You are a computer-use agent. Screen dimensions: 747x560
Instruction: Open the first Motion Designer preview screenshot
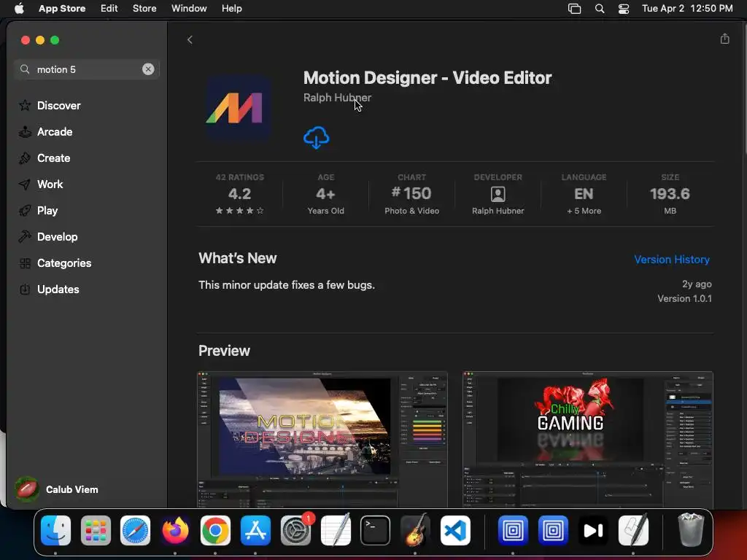(322, 439)
